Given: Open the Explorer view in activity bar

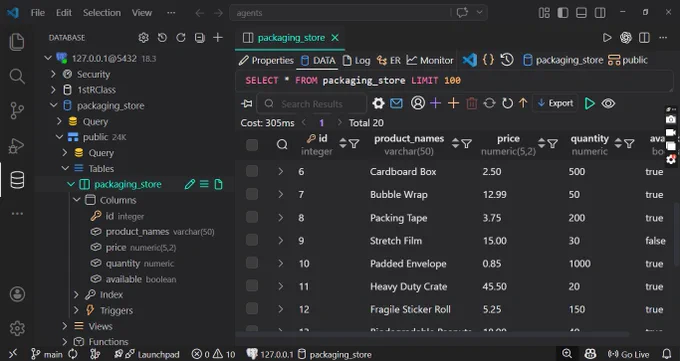Looking at the screenshot, I should pos(17,42).
